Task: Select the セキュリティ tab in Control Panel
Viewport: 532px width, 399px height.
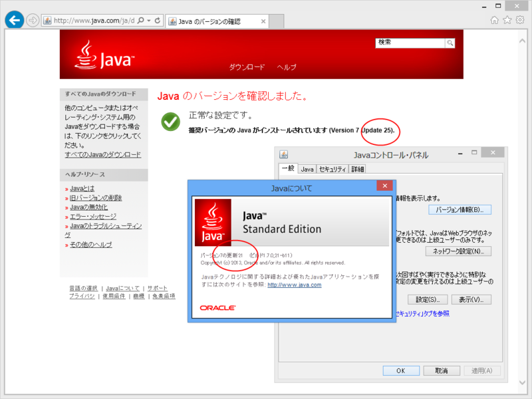Action: 332,169
